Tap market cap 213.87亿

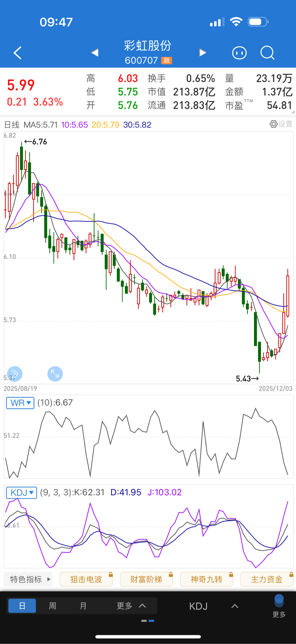click(194, 92)
